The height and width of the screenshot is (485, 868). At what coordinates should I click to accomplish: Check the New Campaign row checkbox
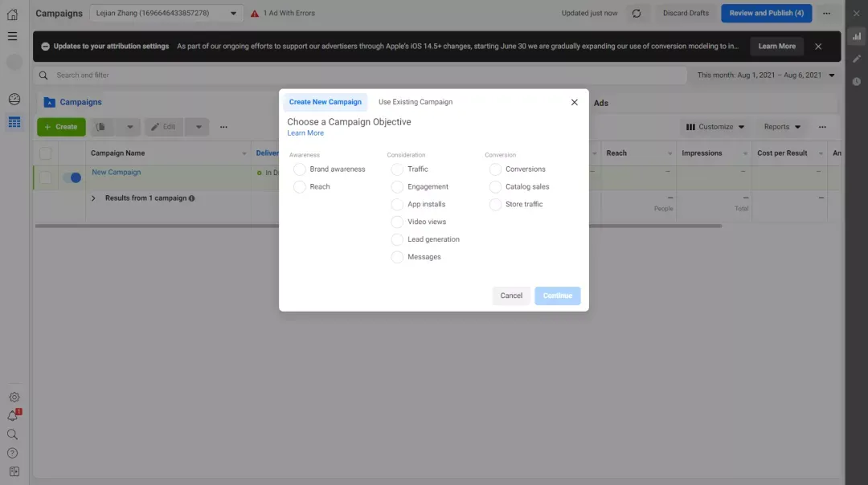coord(45,177)
